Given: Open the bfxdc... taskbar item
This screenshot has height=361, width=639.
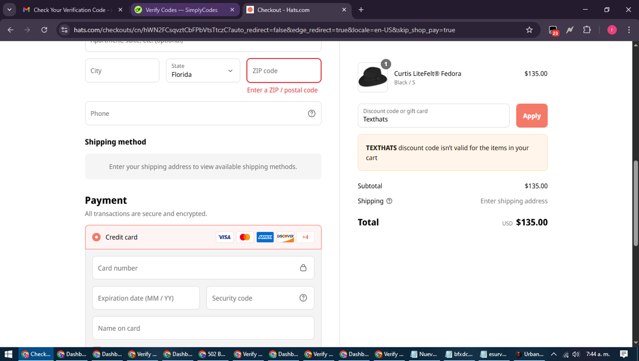Looking at the screenshot, I should point(459,354).
